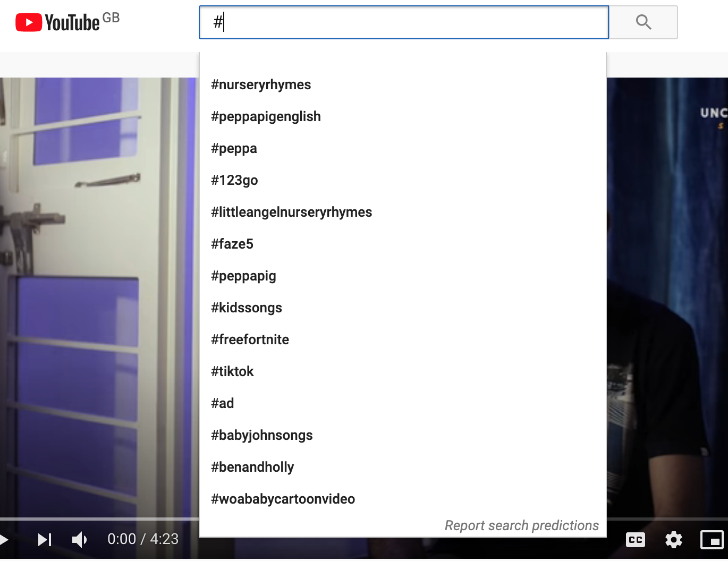Viewport: 728px width, 561px height.
Task: Pick the #peppapig suggestion
Action: click(403, 276)
